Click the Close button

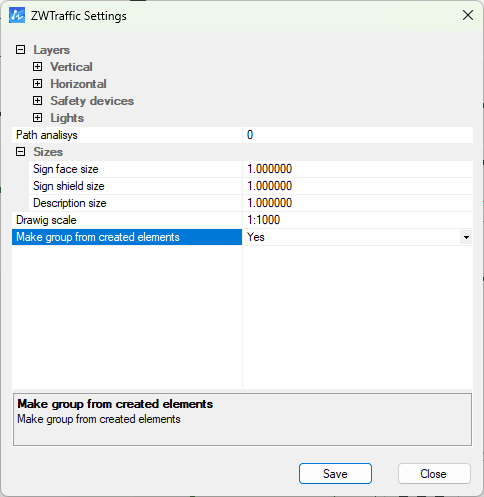coord(434,473)
